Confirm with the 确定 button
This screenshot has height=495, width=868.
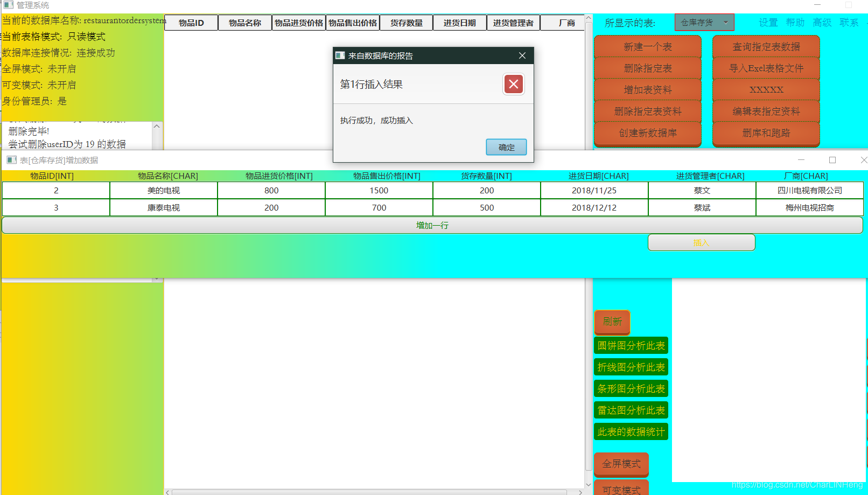[x=506, y=147]
